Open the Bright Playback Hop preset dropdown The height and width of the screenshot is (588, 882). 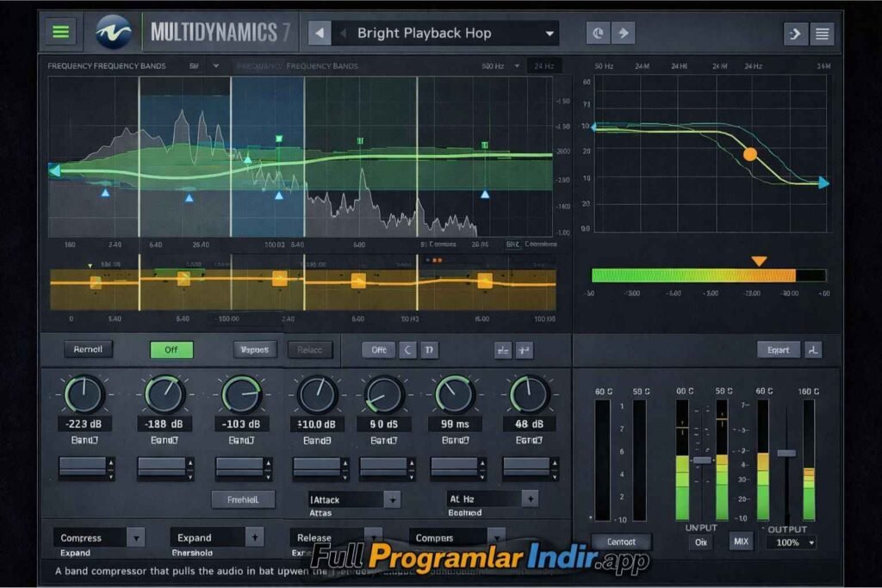coord(550,34)
